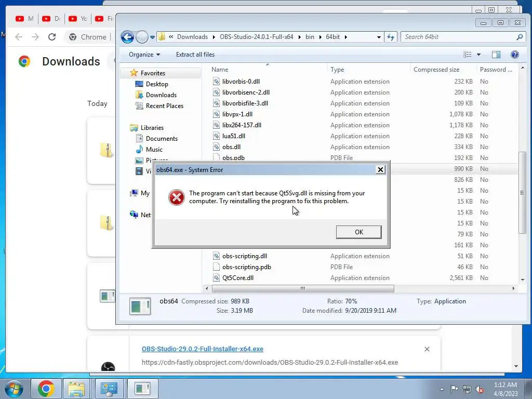Viewport: 532px width, 399px height.
Task: Click Chrome back arrow
Action: coord(19,37)
